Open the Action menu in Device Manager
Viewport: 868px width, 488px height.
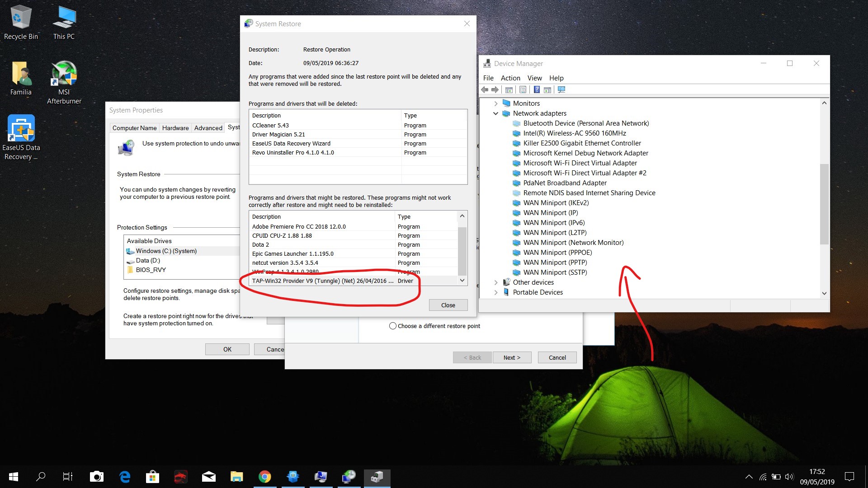pyautogui.click(x=510, y=78)
